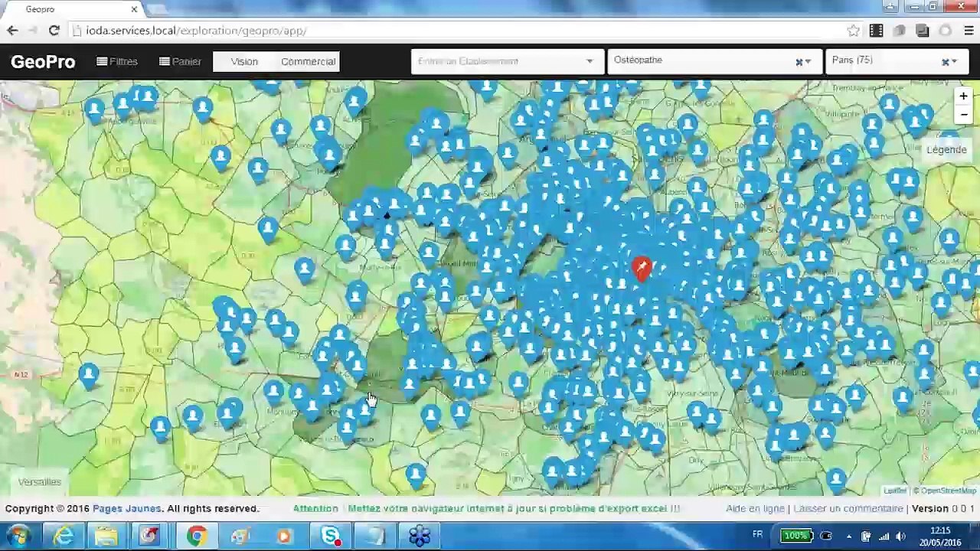980x551 pixels.
Task: Switch to Google Chrome in the taskbar
Action: click(x=196, y=536)
